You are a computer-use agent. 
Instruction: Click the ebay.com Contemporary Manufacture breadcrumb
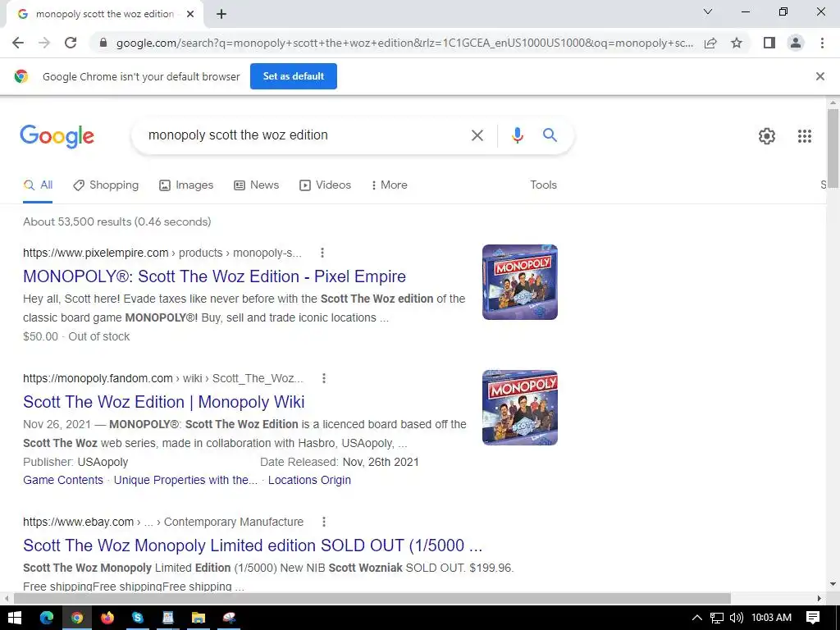pos(163,522)
